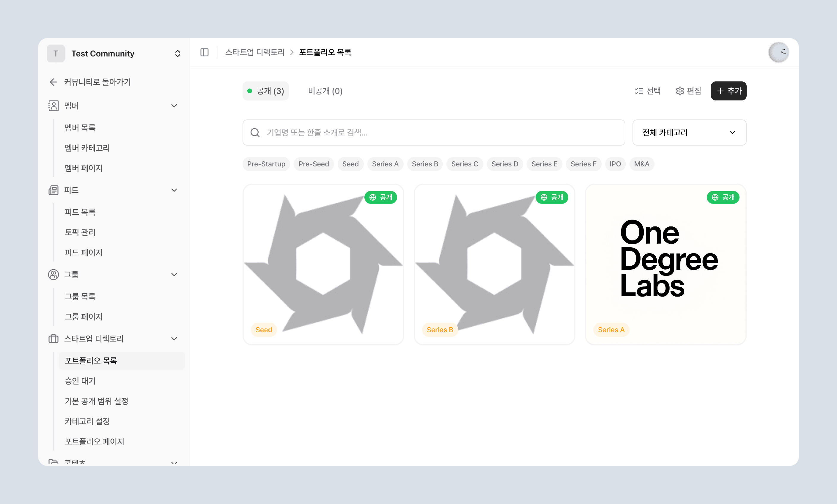Click the Seed label on first card
Image resolution: width=837 pixels, height=504 pixels.
pyautogui.click(x=264, y=330)
